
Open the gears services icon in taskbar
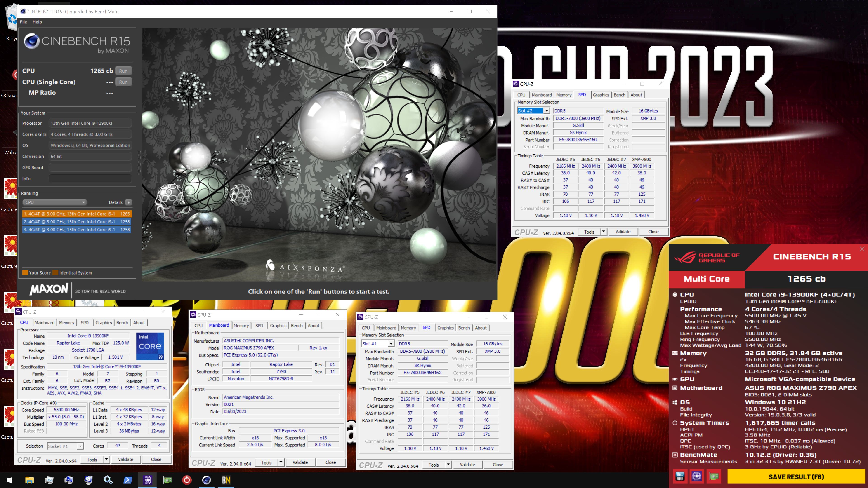(x=108, y=480)
